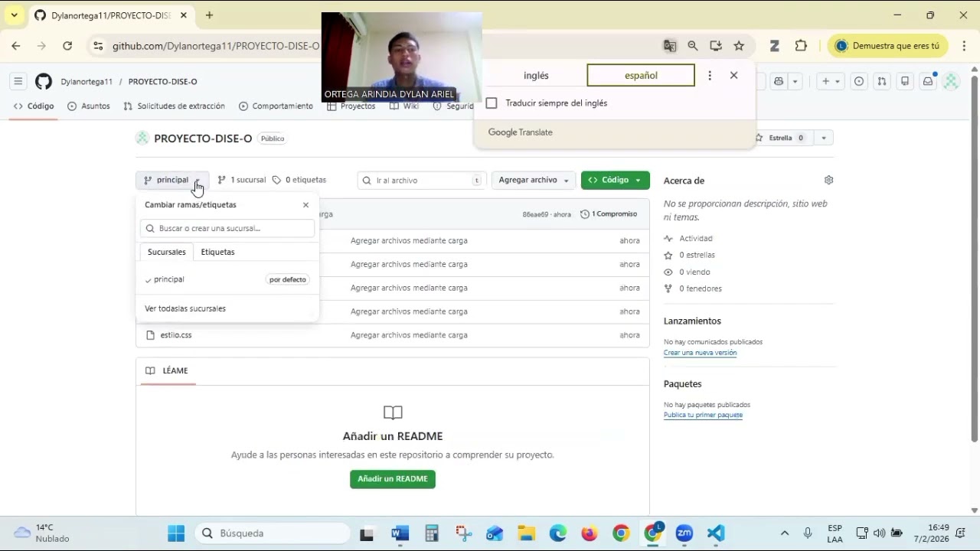
Task: Expand the Copilot dropdown arrow
Action: pos(795,81)
